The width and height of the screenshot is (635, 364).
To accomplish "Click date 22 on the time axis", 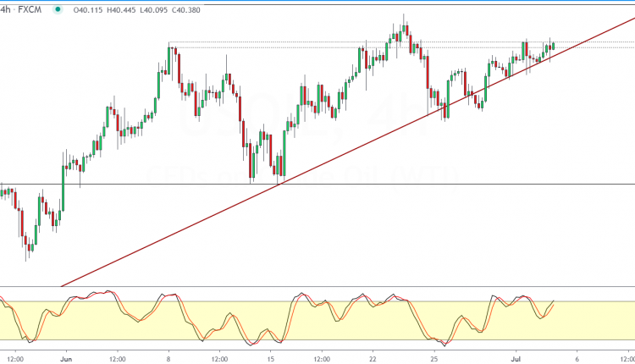I will click(373, 357).
